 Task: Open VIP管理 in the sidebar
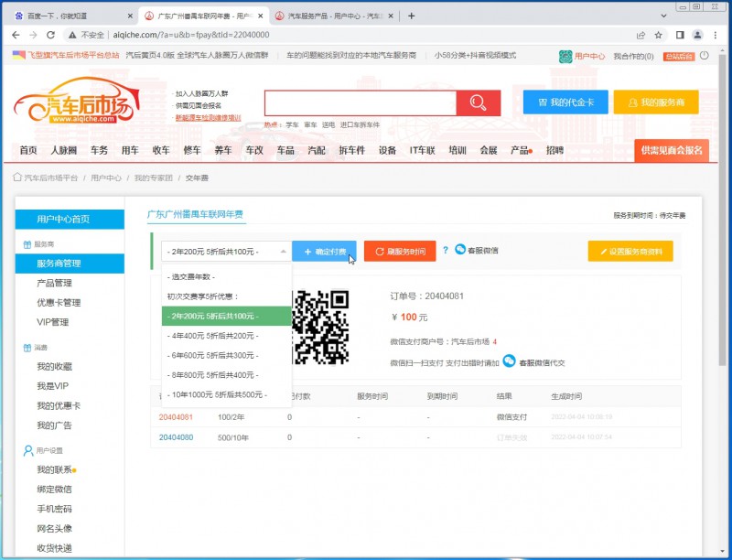click(x=53, y=322)
